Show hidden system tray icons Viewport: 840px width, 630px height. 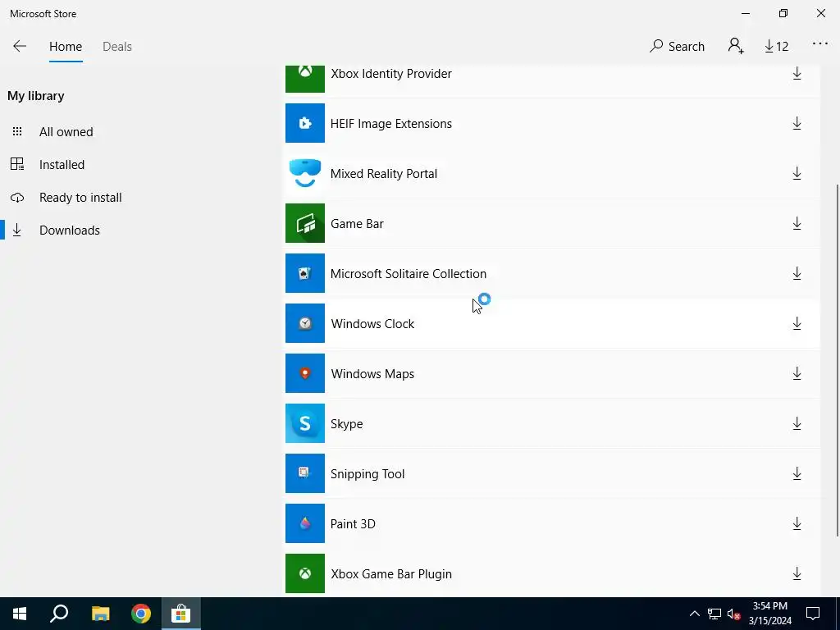[694, 614]
